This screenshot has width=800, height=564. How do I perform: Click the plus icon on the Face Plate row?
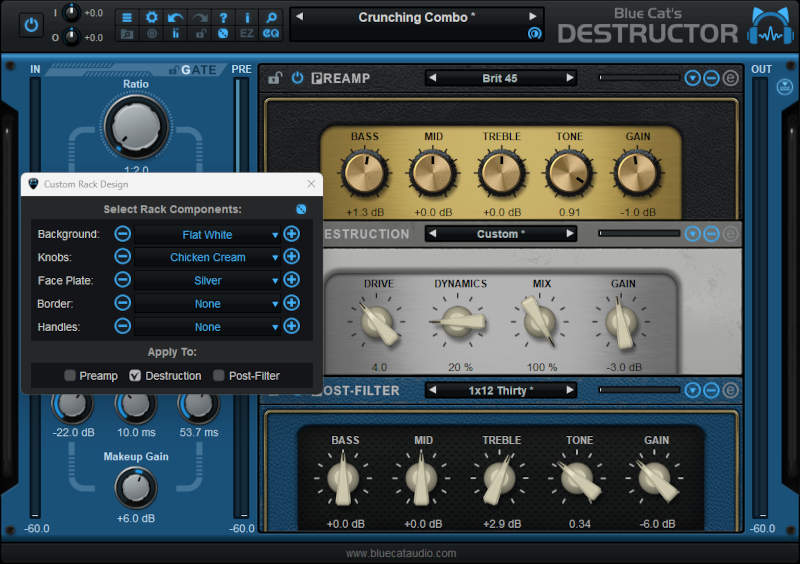[x=291, y=280]
